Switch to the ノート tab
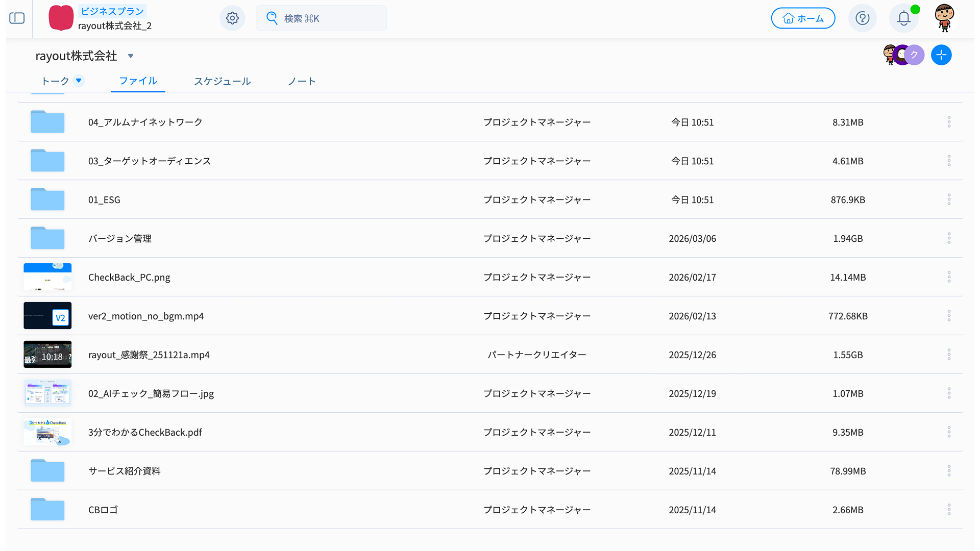The width and height of the screenshot is (980, 551). tap(302, 81)
